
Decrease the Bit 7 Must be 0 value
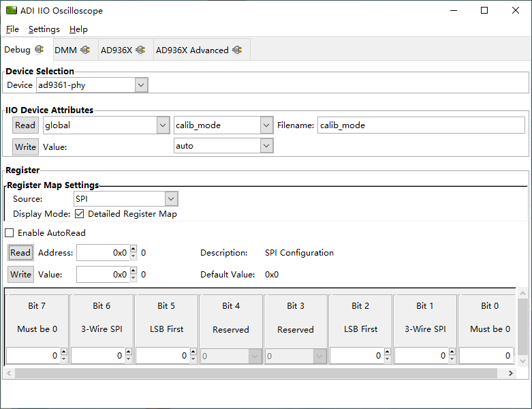[64, 359]
